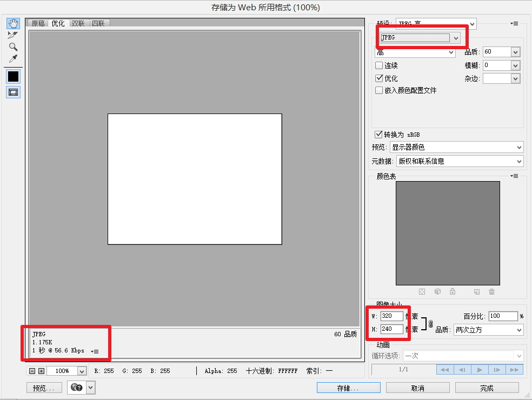
Task: Click the lock color icon
Action: point(453,291)
